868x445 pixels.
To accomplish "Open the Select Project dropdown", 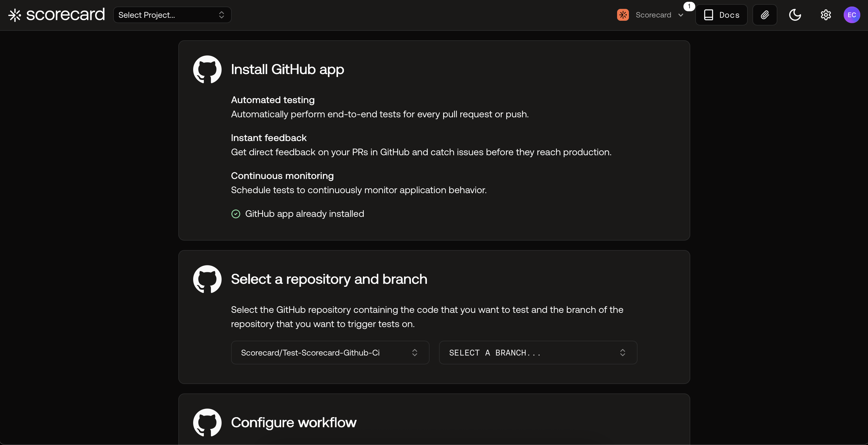I will pyautogui.click(x=172, y=15).
